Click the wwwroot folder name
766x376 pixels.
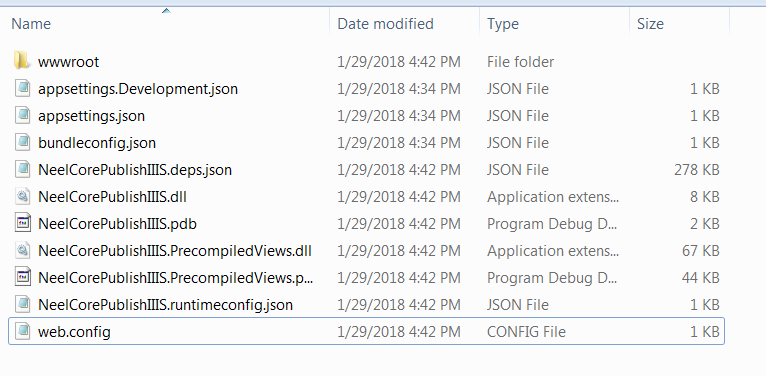[x=68, y=62]
